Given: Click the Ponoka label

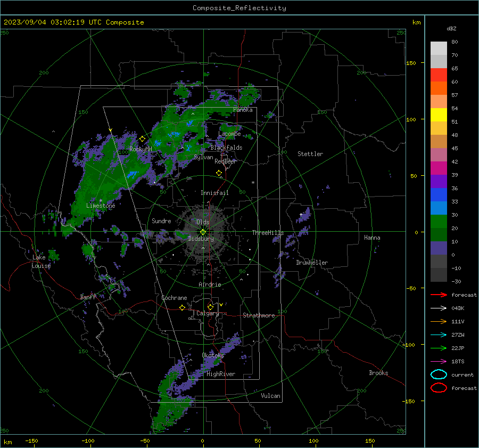Looking at the screenshot, I should point(243,110).
